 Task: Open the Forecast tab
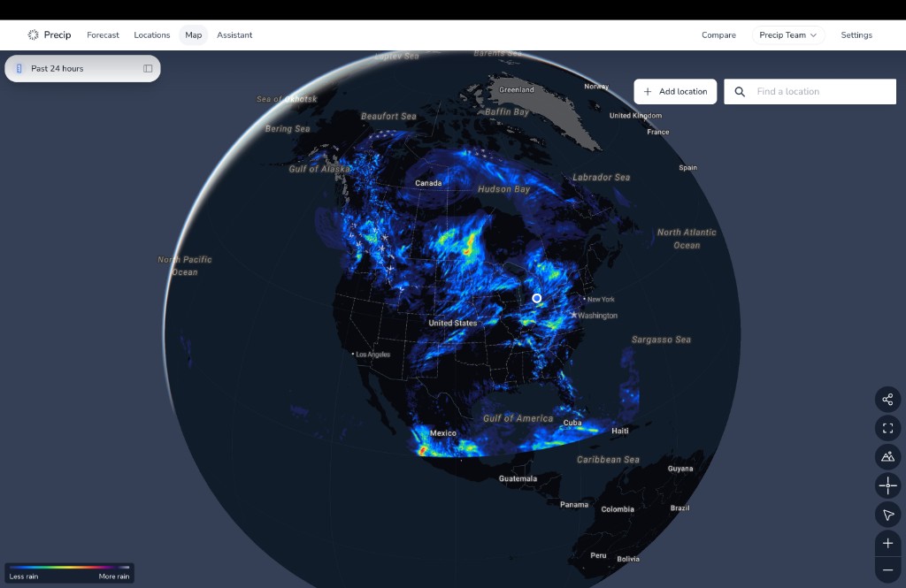pos(103,35)
